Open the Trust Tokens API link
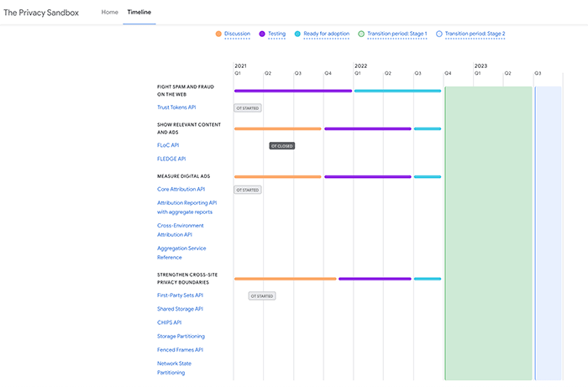This screenshot has width=588, height=387. [176, 107]
